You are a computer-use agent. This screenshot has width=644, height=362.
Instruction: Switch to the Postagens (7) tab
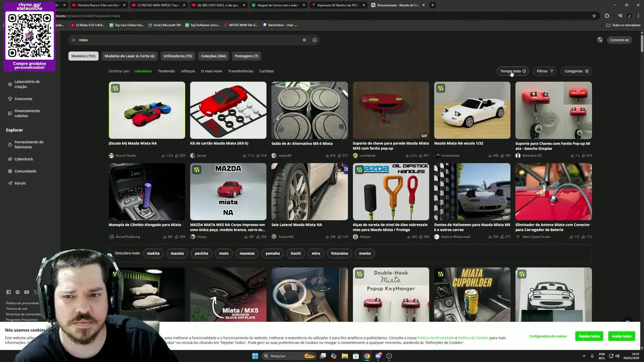pos(247,56)
